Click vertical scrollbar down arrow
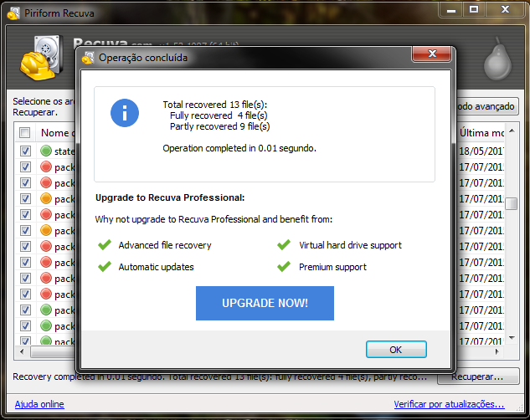 pos(512,338)
